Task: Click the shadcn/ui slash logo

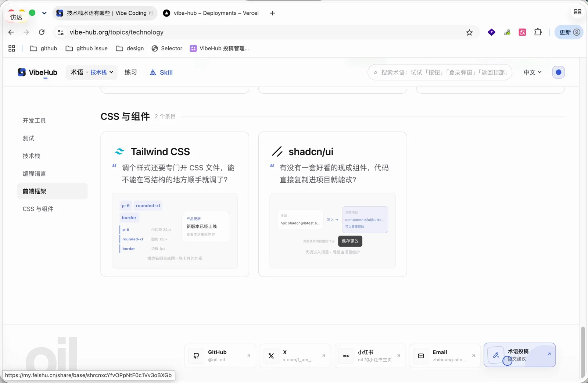Action: pyautogui.click(x=277, y=151)
